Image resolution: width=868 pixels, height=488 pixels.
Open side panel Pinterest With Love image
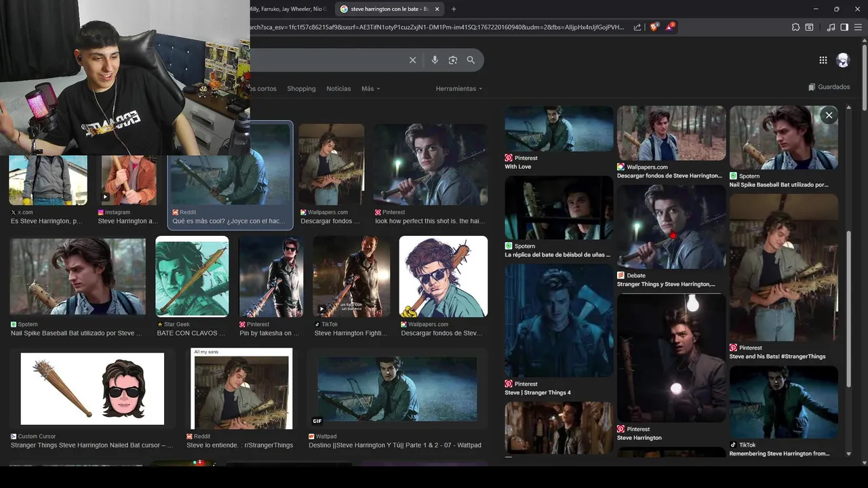[559, 129]
